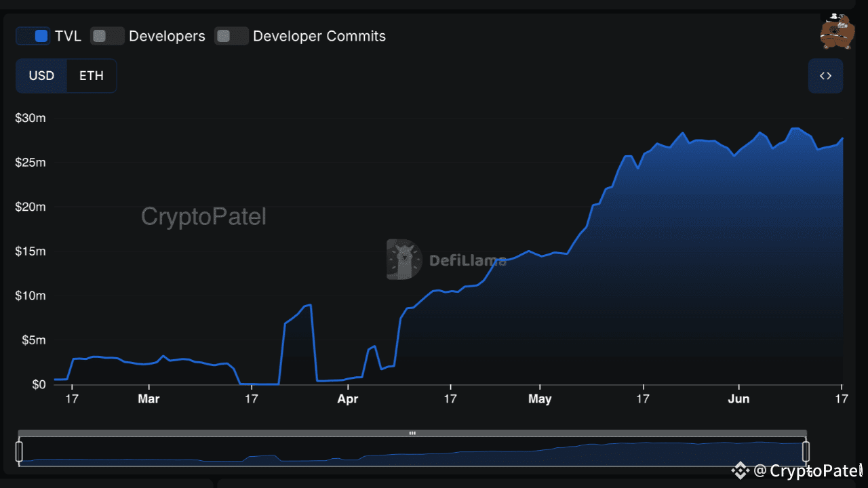The width and height of the screenshot is (868, 488).
Task: Click the top grip of the range selector
Action: pyautogui.click(x=412, y=433)
